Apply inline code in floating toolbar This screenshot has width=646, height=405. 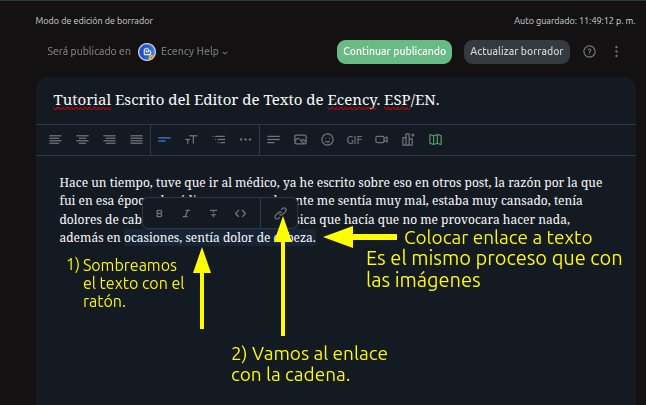(240, 213)
